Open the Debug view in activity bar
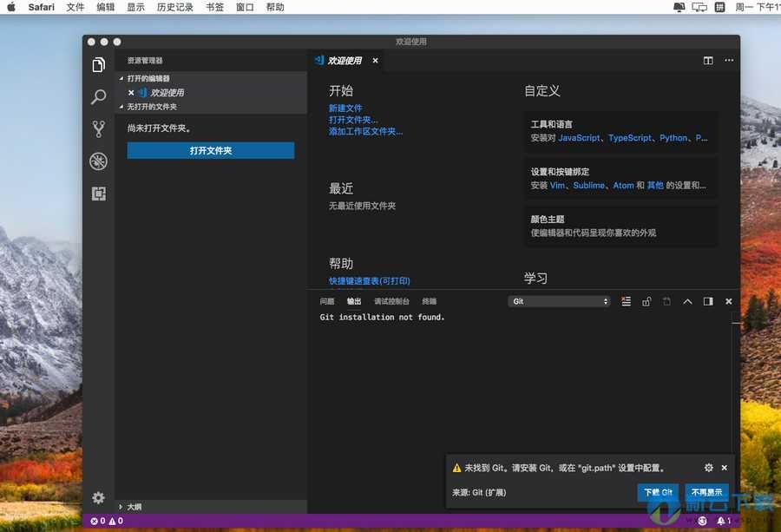Viewport: 781px width, 532px height. pos(99,161)
